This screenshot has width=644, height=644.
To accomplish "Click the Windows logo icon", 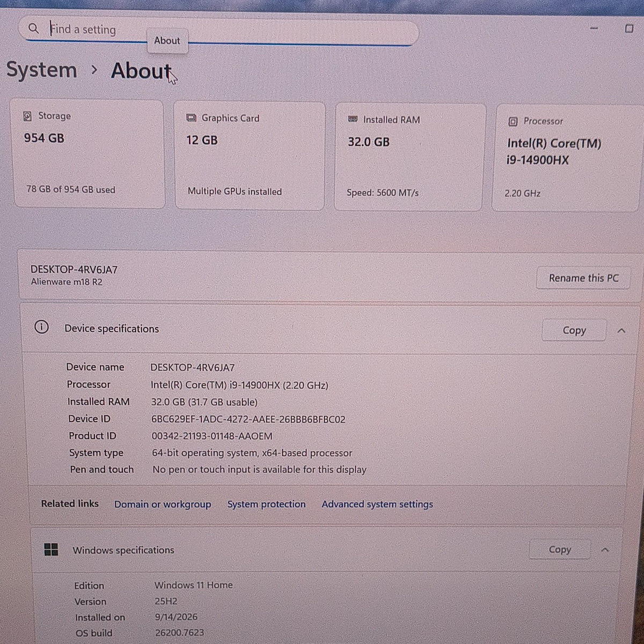I will [51, 549].
